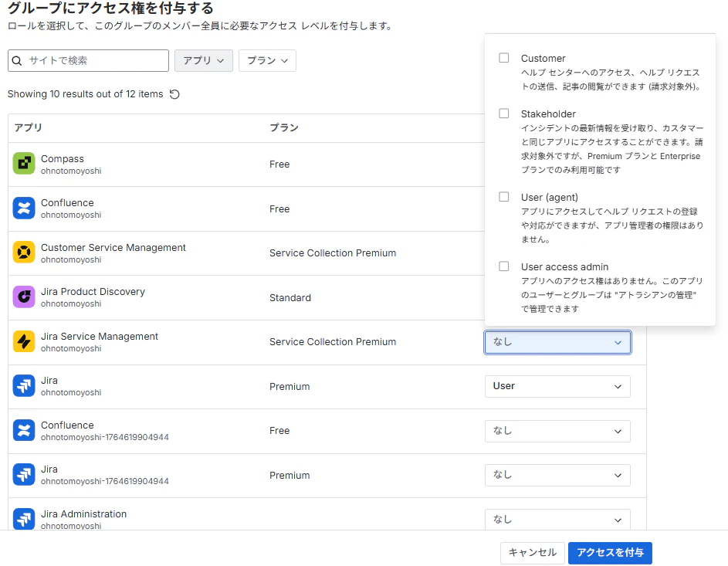728x566 pixels.
Task: Click the refresh results icon
Action: click(174, 94)
